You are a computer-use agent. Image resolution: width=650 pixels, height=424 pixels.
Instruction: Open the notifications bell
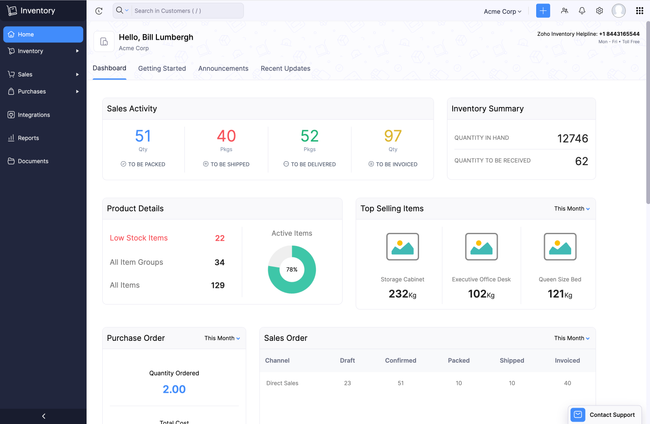tap(582, 11)
